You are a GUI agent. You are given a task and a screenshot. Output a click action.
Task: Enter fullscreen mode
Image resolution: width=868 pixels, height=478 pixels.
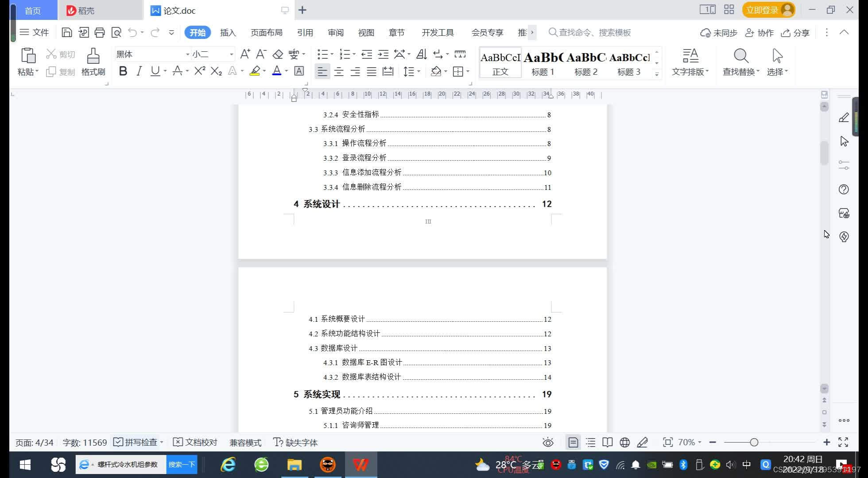tap(843, 442)
